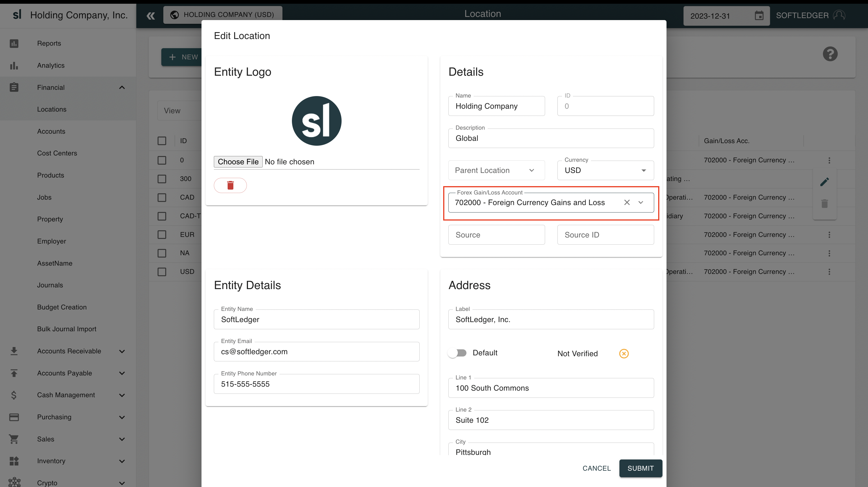Click the Description field with Global

(x=551, y=138)
